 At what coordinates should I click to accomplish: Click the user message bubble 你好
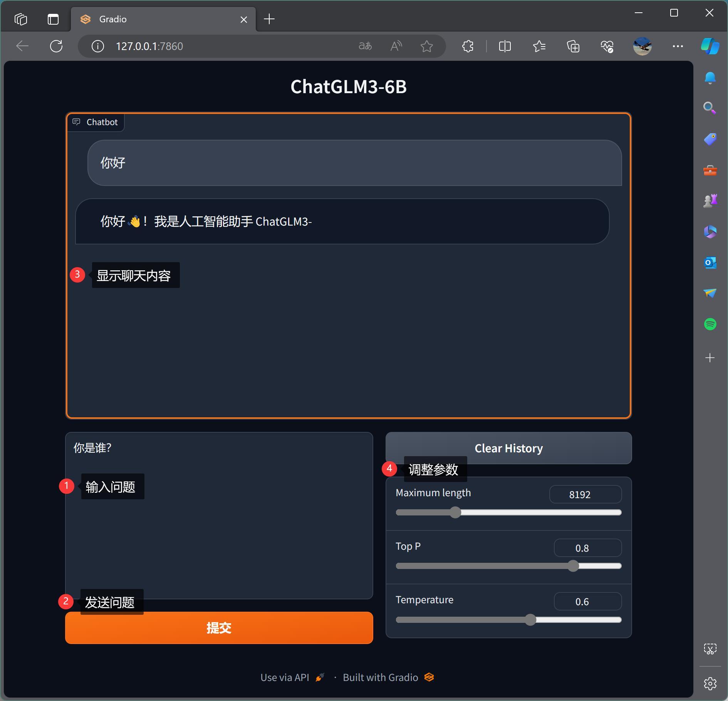[354, 163]
